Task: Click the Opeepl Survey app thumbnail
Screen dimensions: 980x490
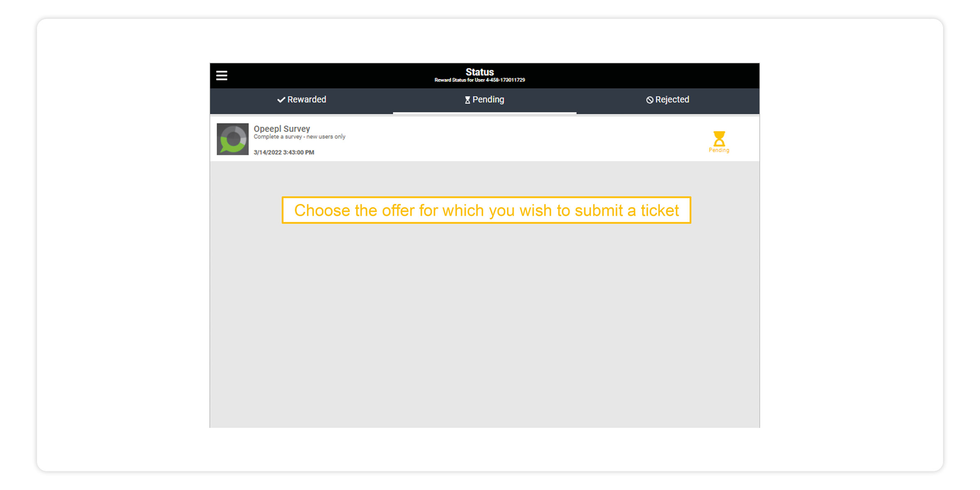Action: (x=233, y=139)
